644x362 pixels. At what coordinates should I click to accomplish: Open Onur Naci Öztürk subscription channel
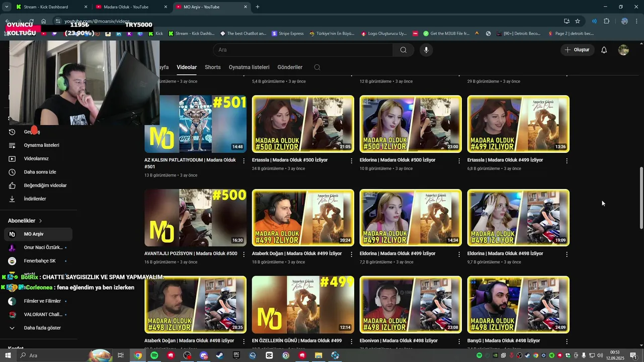38,247
